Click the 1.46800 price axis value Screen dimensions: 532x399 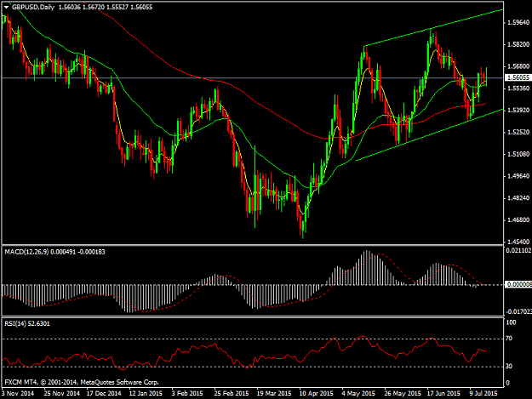(518, 220)
